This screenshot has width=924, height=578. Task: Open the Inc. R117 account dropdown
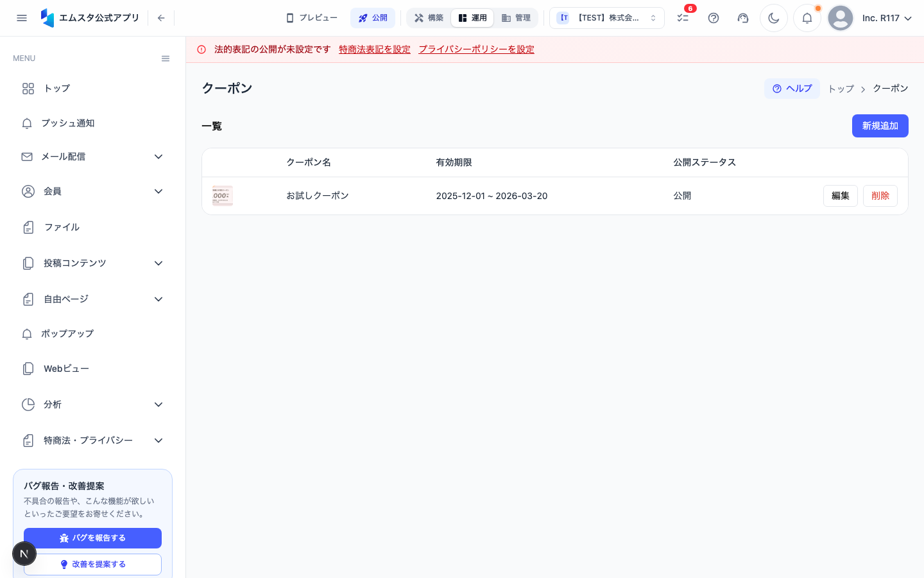click(887, 18)
